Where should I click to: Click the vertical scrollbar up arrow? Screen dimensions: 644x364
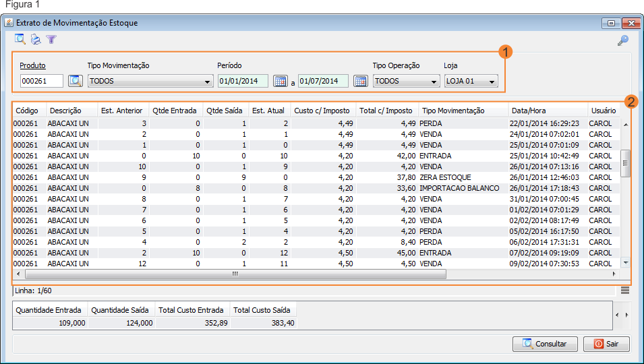point(626,124)
